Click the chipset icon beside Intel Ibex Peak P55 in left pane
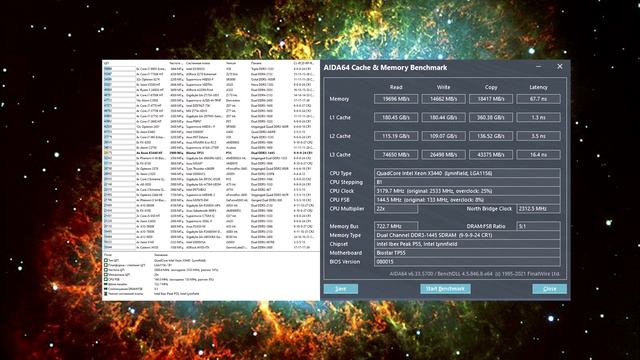Image resolution: width=640 pixels, height=360 pixels. [106, 293]
